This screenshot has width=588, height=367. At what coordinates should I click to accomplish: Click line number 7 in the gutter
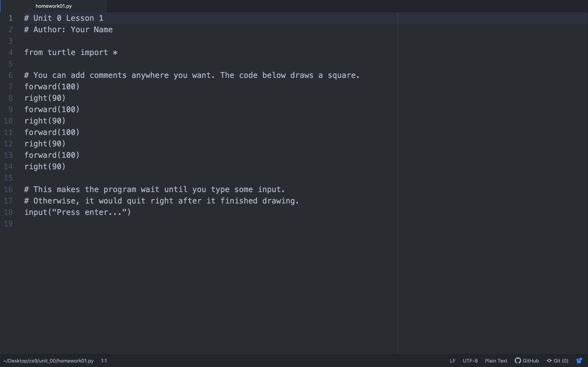(10, 87)
